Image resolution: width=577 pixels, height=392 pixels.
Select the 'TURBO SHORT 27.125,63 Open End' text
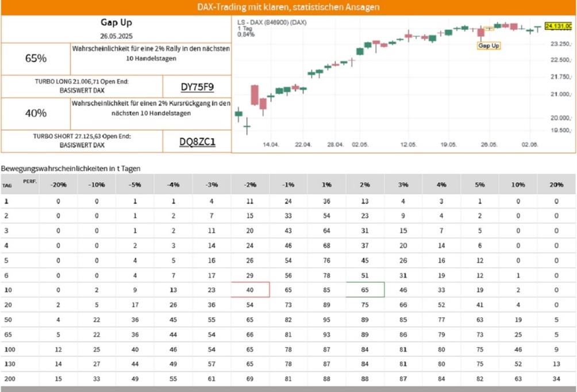point(82,136)
